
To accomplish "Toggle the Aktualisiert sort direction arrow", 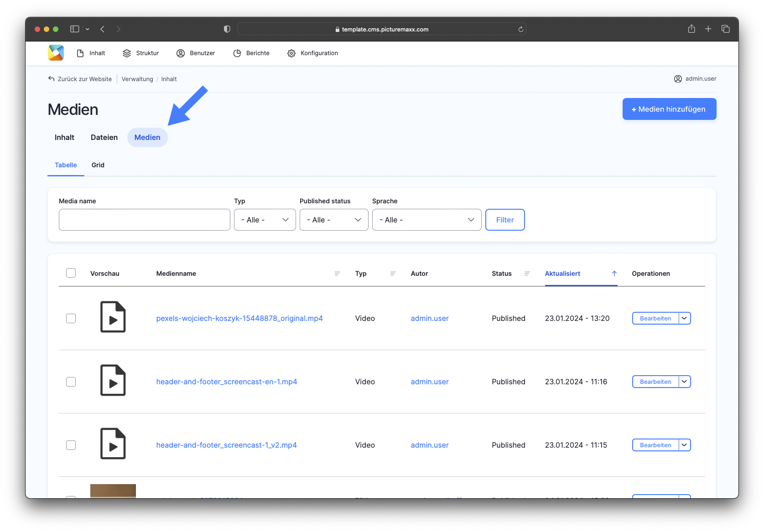I will (614, 274).
